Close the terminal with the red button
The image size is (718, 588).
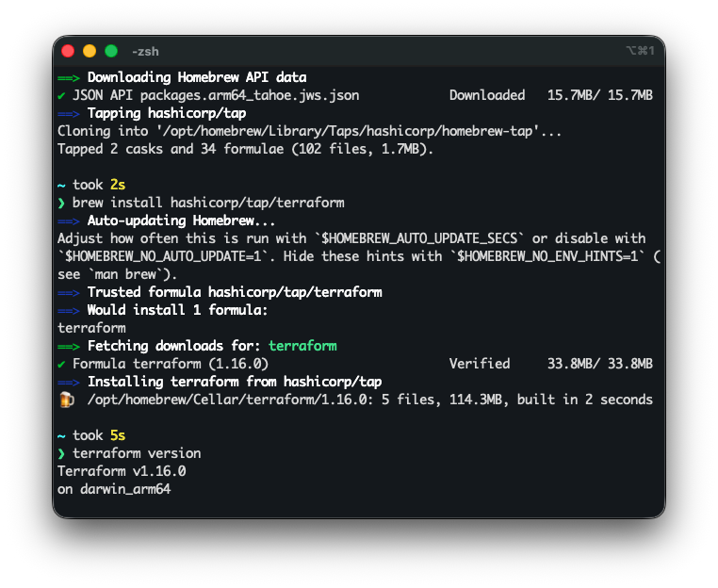click(x=68, y=51)
